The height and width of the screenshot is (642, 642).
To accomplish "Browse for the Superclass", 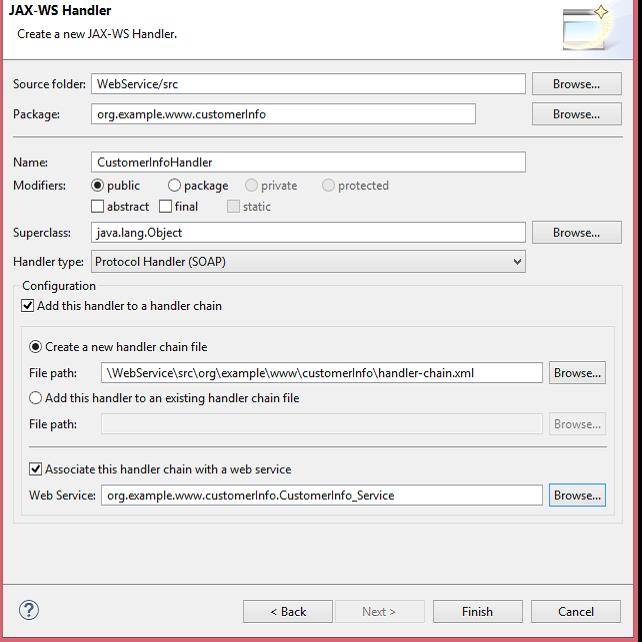I will point(576,233).
